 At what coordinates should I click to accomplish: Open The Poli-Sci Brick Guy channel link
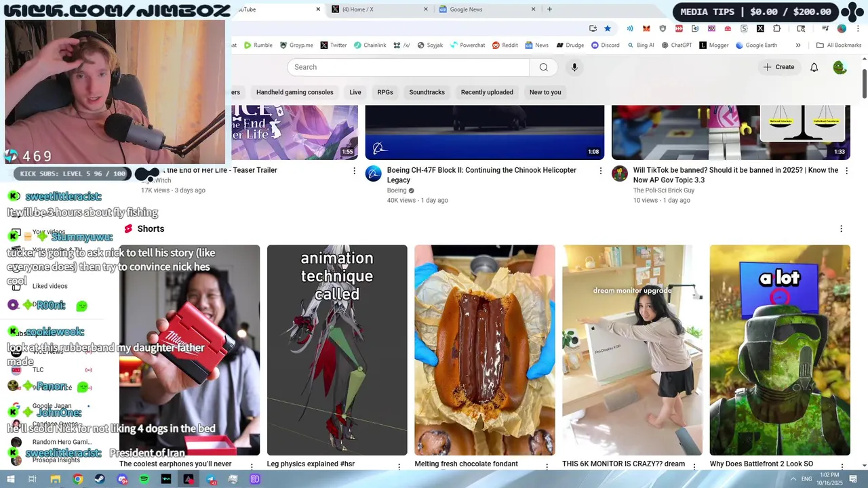pos(664,190)
